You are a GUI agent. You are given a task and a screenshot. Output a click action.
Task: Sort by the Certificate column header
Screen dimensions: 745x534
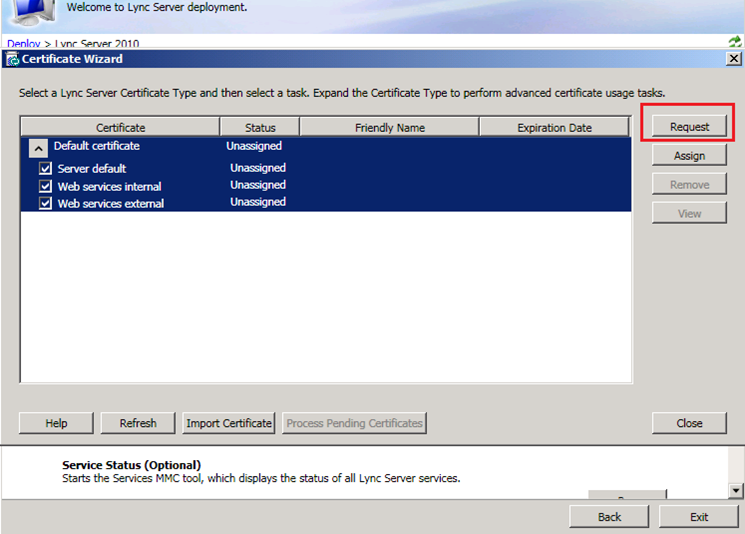coord(120,127)
